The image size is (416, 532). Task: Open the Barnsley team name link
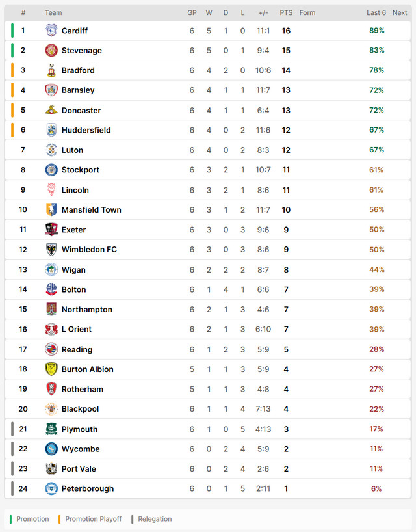click(x=78, y=90)
